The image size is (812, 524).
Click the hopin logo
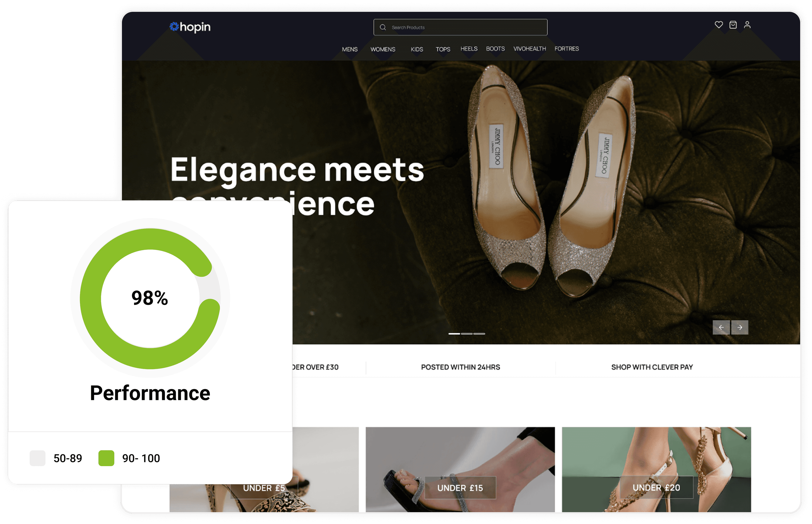click(190, 27)
